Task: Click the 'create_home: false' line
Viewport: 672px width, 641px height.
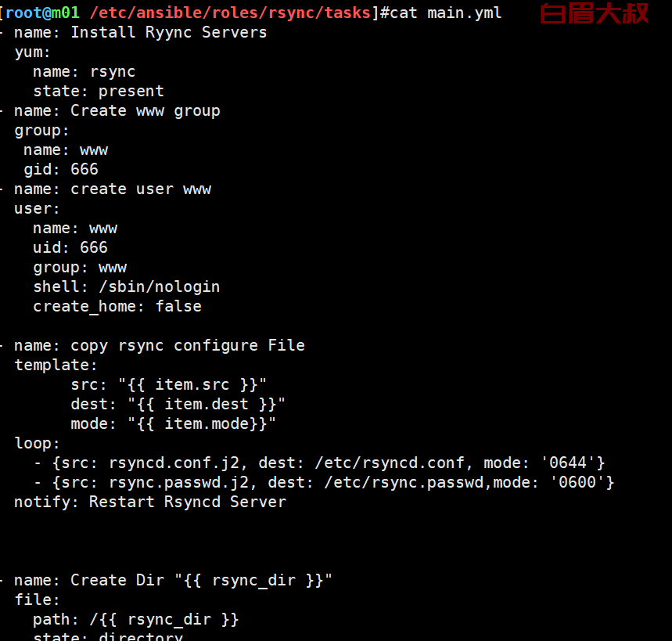Action: [x=117, y=307]
